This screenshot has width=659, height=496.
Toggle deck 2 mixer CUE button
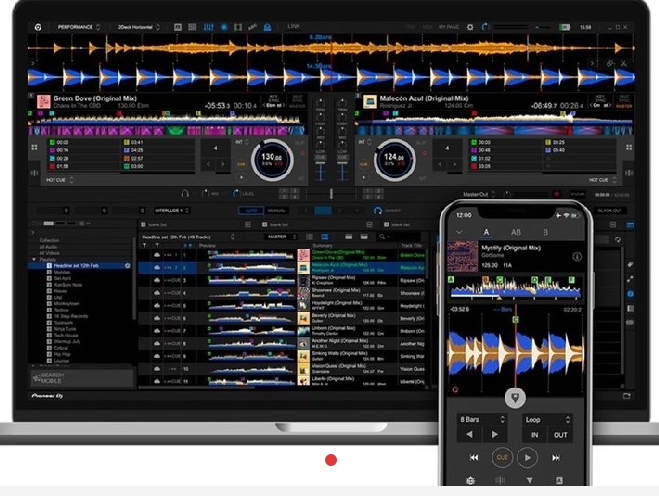[x=342, y=157]
